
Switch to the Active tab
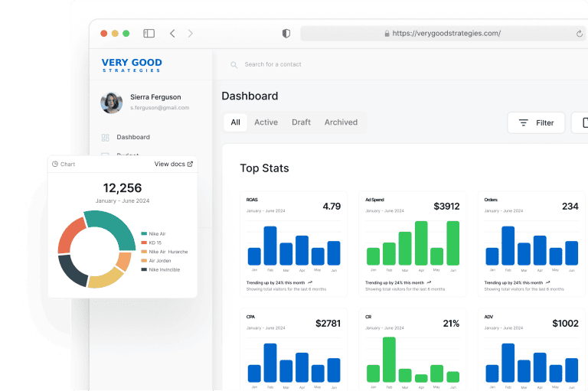point(266,122)
